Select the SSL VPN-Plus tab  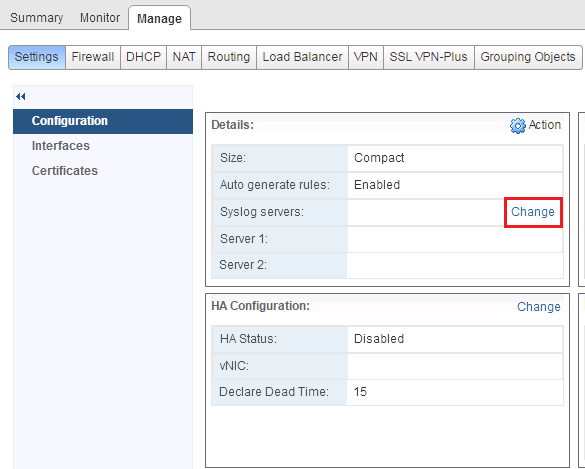click(428, 57)
